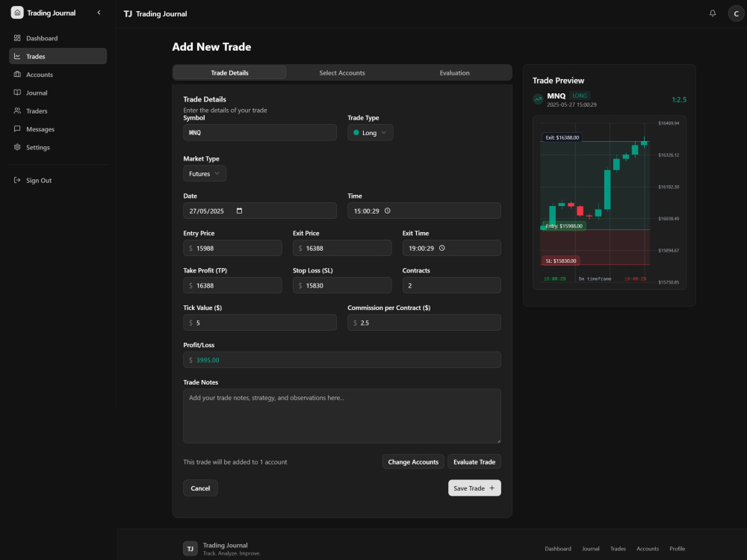Open Messages in the sidebar

pyautogui.click(x=58, y=129)
